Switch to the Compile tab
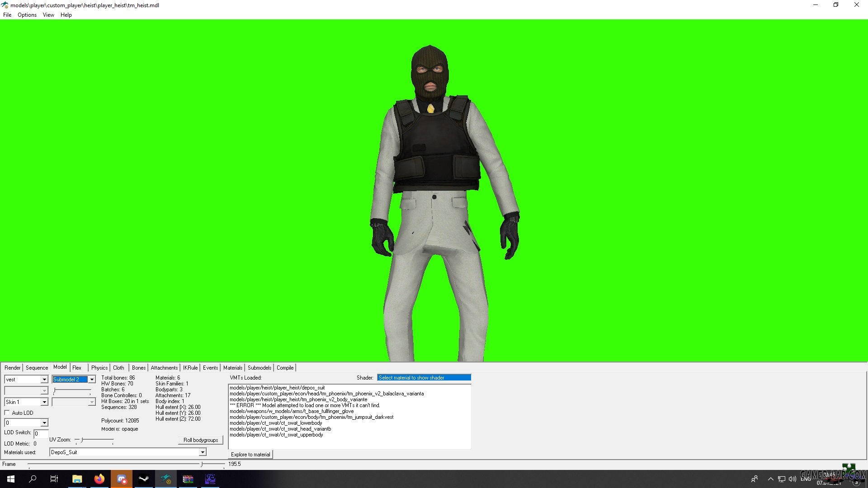Viewport: 868px width, 488px height. coord(285,368)
